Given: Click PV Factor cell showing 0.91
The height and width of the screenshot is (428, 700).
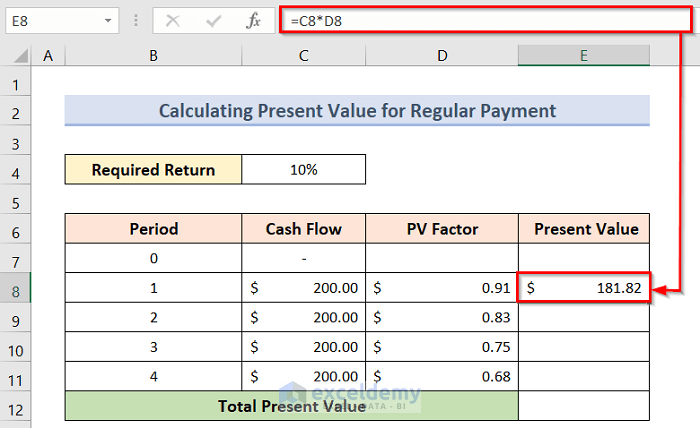Looking at the screenshot, I should pos(442,288).
